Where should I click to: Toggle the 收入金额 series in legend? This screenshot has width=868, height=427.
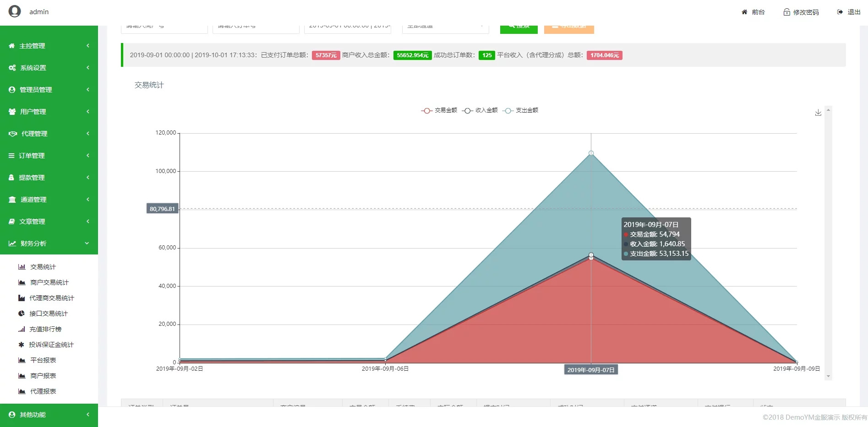(x=480, y=110)
